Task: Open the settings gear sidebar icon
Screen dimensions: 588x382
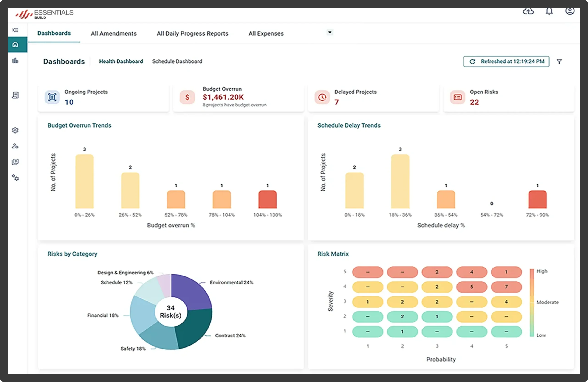Action: (15, 130)
